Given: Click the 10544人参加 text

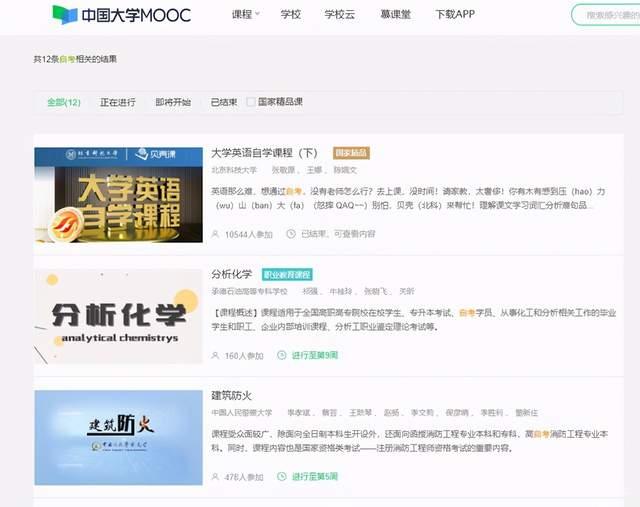Looking at the screenshot, I should (249, 234).
